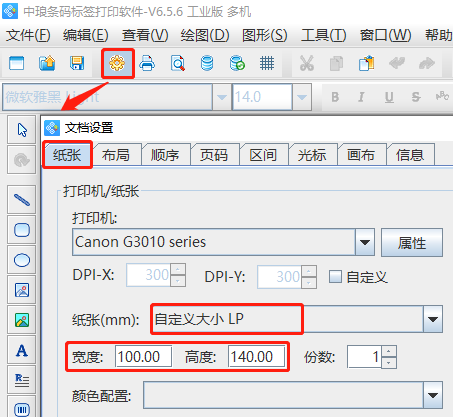Click the Paste clipboard icon
Screen dimensions: 453x417
tap(366, 63)
